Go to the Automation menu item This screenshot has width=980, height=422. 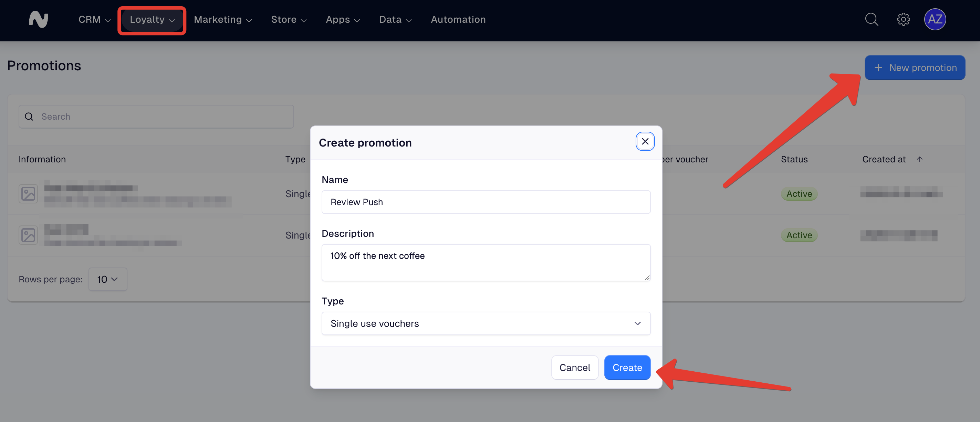point(458,19)
